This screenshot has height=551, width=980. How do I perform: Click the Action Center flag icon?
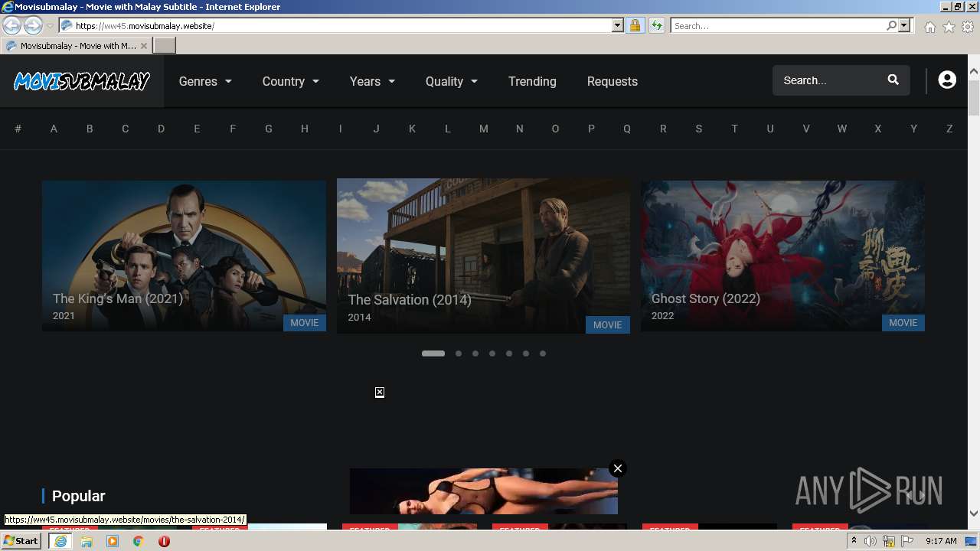[906, 541]
